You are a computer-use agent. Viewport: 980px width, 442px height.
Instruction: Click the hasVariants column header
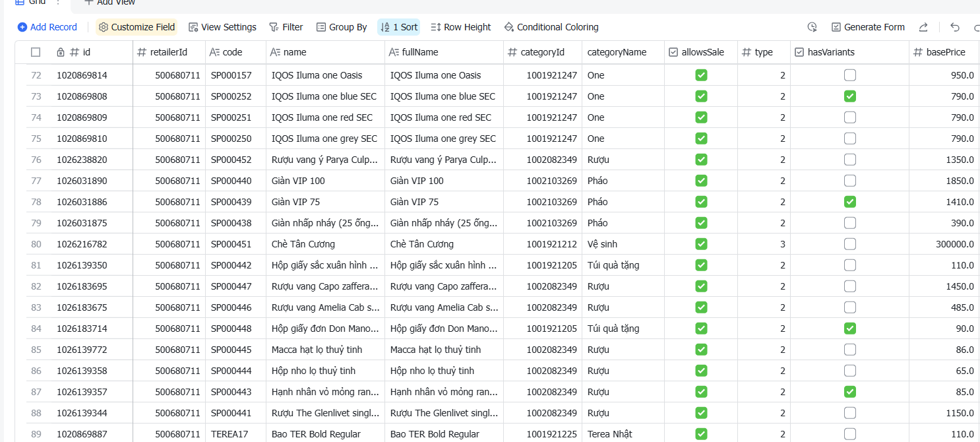point(849,52)
